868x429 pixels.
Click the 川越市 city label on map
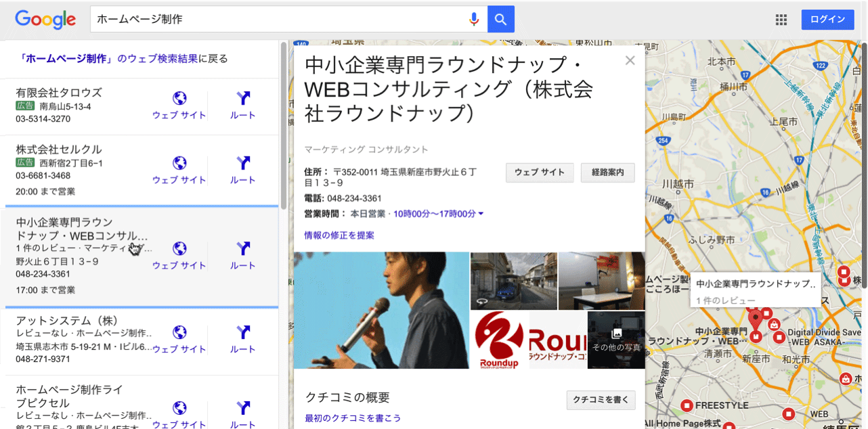(x=678, y=184)
